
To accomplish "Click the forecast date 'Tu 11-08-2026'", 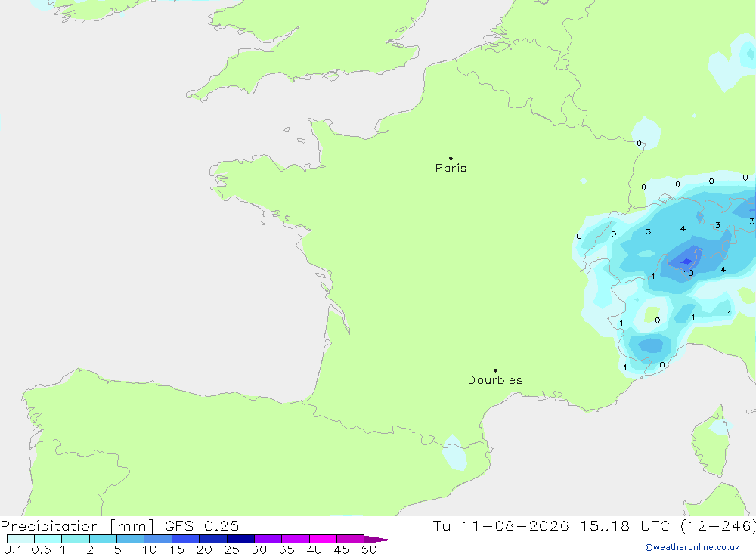I will point(500,525).
